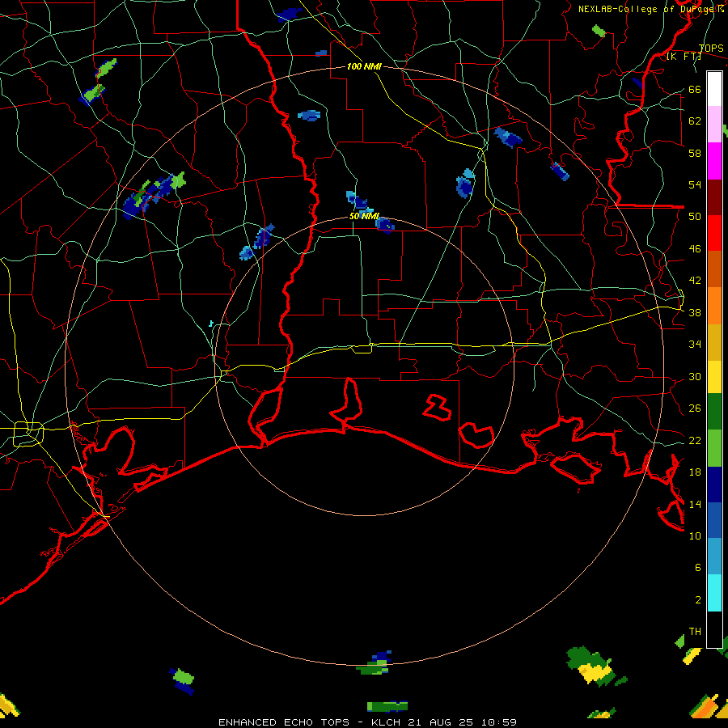Image resolution: width=728 pixels, height=728 pixels.
Task: Select the bright orange legend swatch
Action: coord(714,306)
